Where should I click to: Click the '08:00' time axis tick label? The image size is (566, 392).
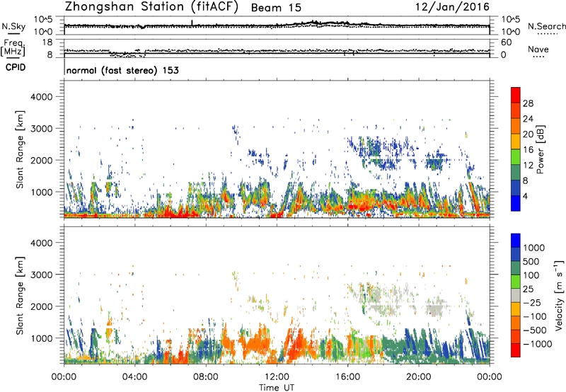point(206,377)
